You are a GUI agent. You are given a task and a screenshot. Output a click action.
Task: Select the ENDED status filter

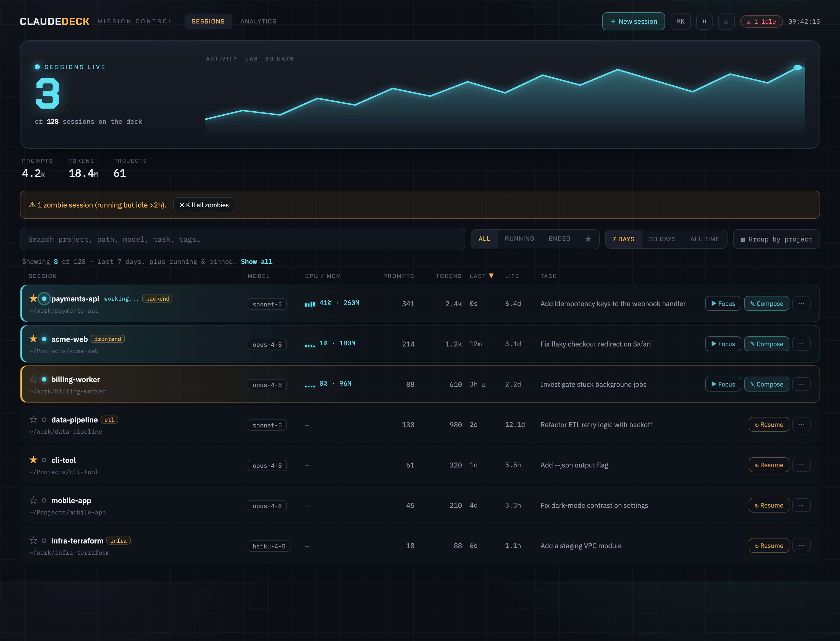click(559, 239)
